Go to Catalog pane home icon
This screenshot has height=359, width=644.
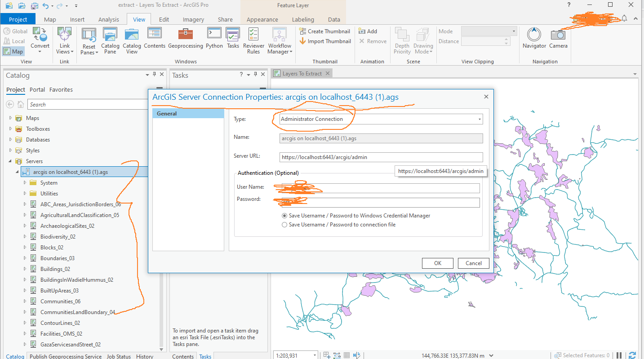[21, 104]
